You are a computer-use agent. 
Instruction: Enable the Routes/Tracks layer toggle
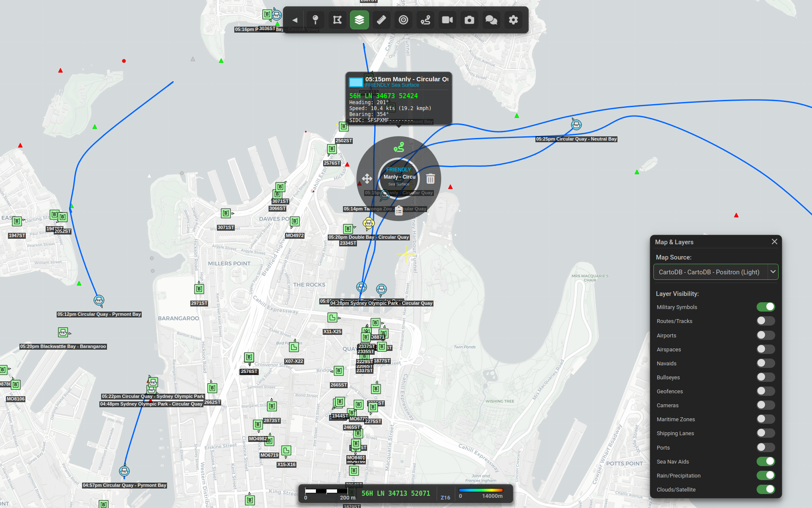coord(765,321)
